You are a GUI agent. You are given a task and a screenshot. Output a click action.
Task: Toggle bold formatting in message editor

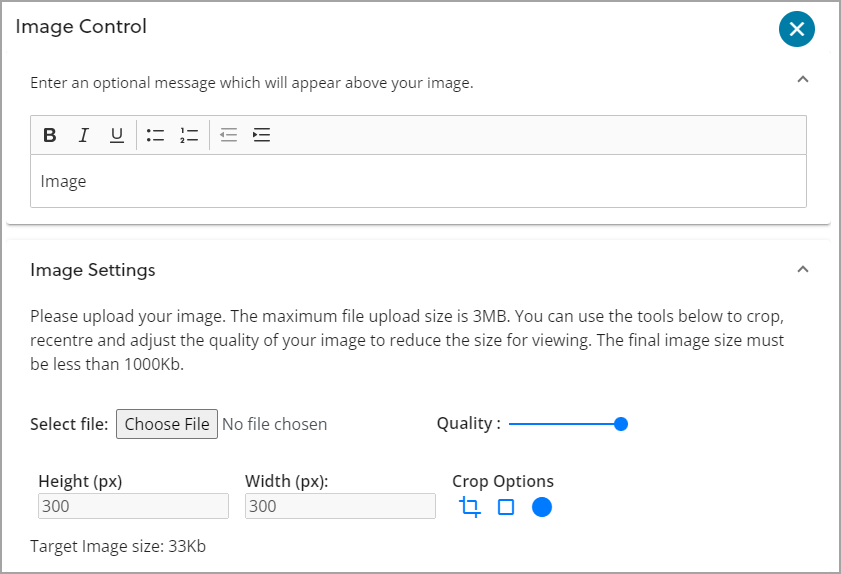tap(50, 135)
